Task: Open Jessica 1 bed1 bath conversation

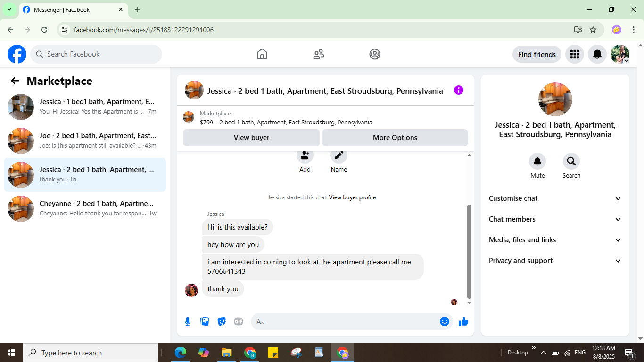Action: point(85,107)
